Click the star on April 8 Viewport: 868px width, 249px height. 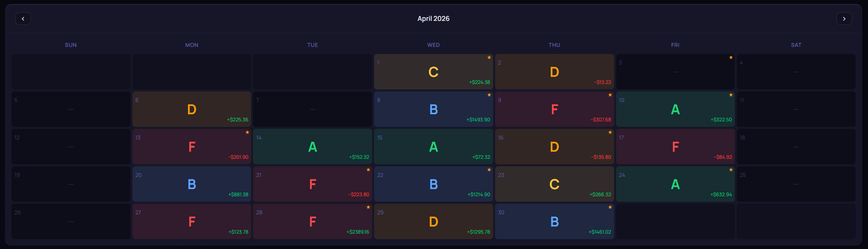[x=489, y=95]
